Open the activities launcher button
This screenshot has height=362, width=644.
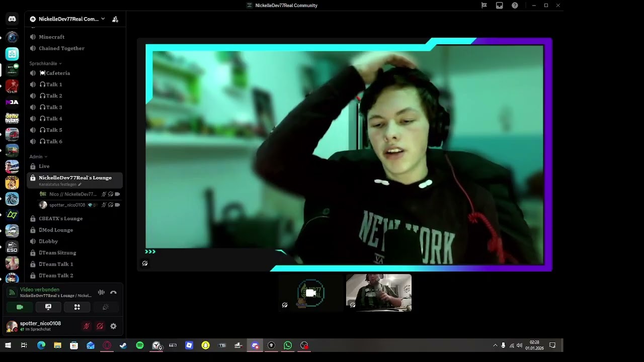coord(77,307)
